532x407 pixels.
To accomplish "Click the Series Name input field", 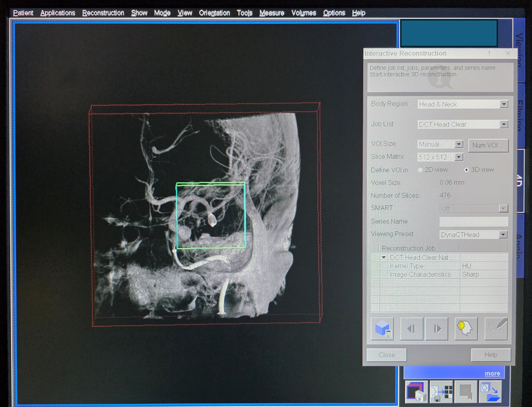I will click(x=473, y=221).
